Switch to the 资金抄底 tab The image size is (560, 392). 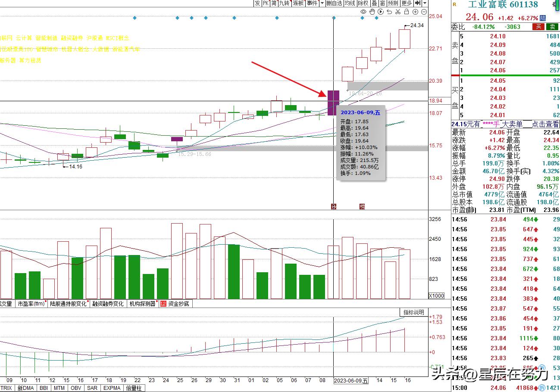[178, 304]
